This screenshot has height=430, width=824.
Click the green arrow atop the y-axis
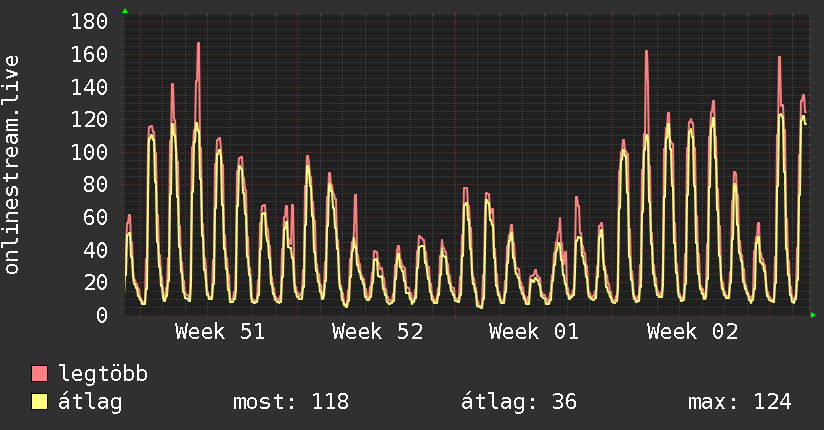(125, 11)
